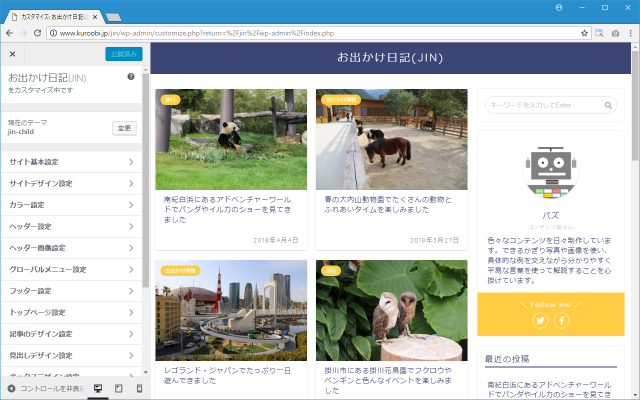640x400 pixels.
Task: Switch to mobile preview mode
Action: 137,388
